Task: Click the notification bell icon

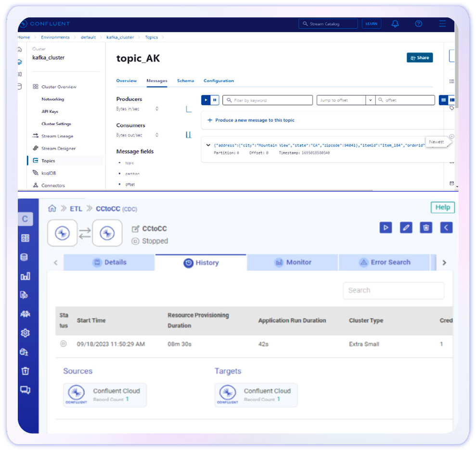Action: pos(395,24)
